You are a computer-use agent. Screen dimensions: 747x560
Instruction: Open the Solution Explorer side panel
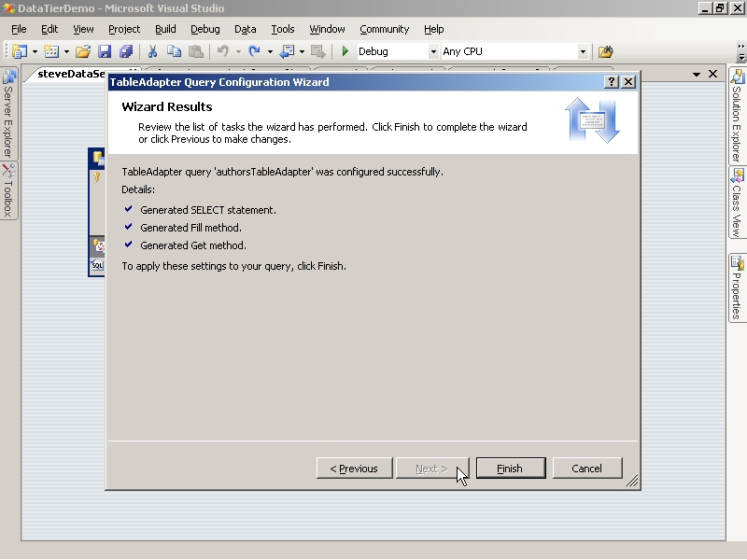click(737, 116)
